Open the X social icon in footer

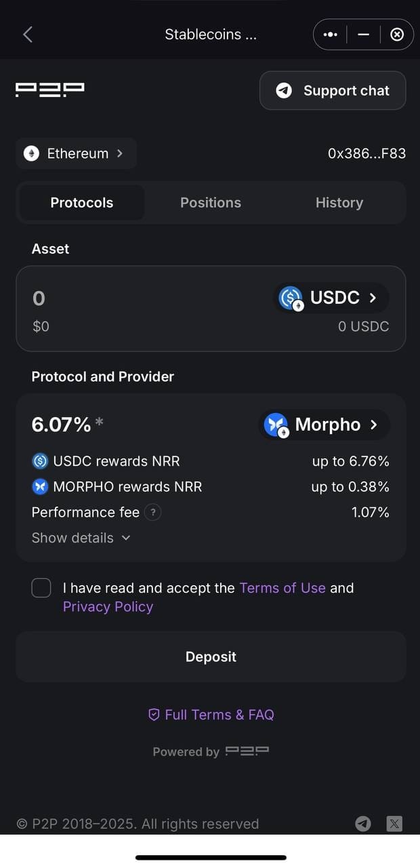point(394,823)
